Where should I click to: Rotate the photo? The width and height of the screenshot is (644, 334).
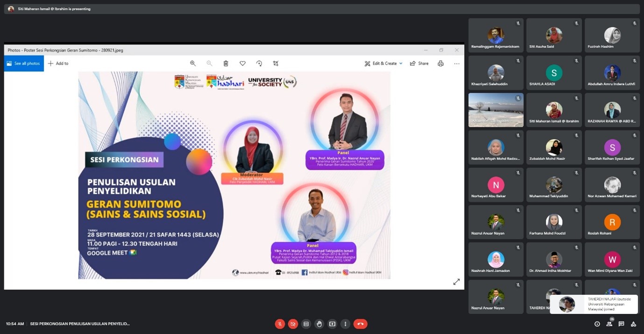point(259,64)
